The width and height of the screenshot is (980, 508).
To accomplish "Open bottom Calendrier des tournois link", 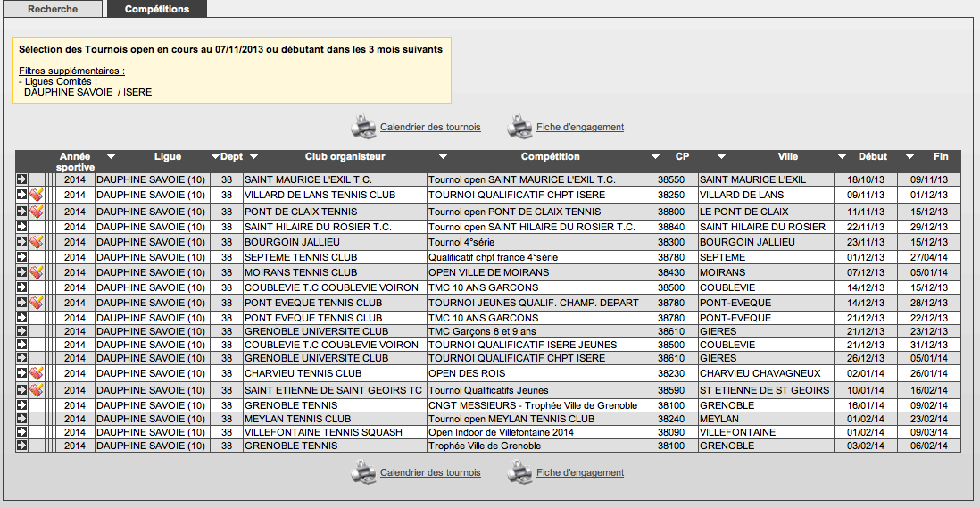I will (x=430, y=472).
